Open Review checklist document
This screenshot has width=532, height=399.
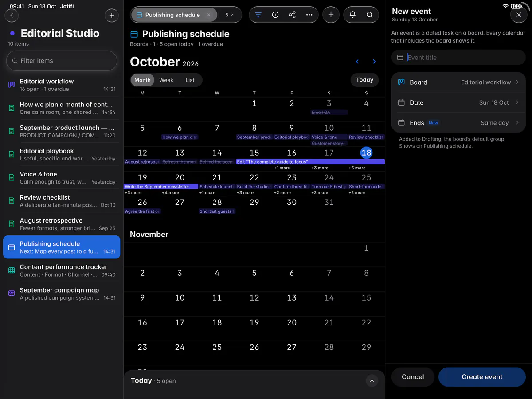pos(62,201)
